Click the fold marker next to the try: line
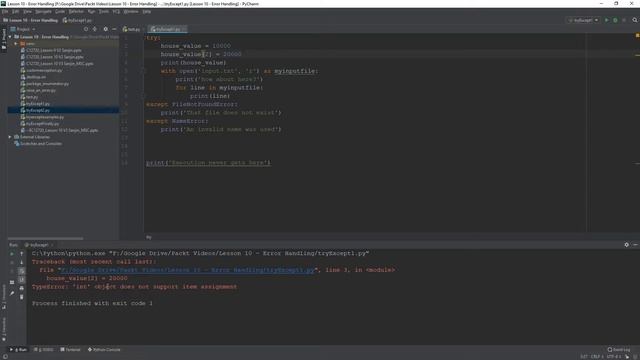 144,38
